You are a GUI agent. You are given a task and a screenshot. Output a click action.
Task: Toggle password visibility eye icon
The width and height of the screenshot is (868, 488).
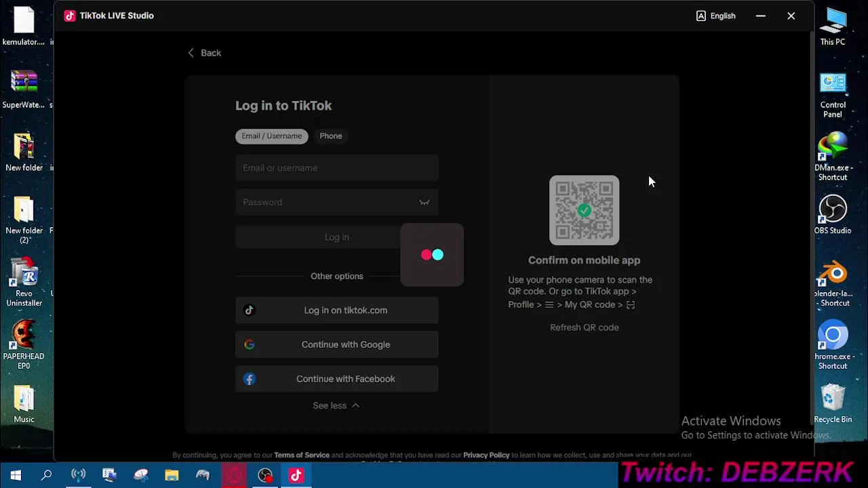[x=424, y=202]
